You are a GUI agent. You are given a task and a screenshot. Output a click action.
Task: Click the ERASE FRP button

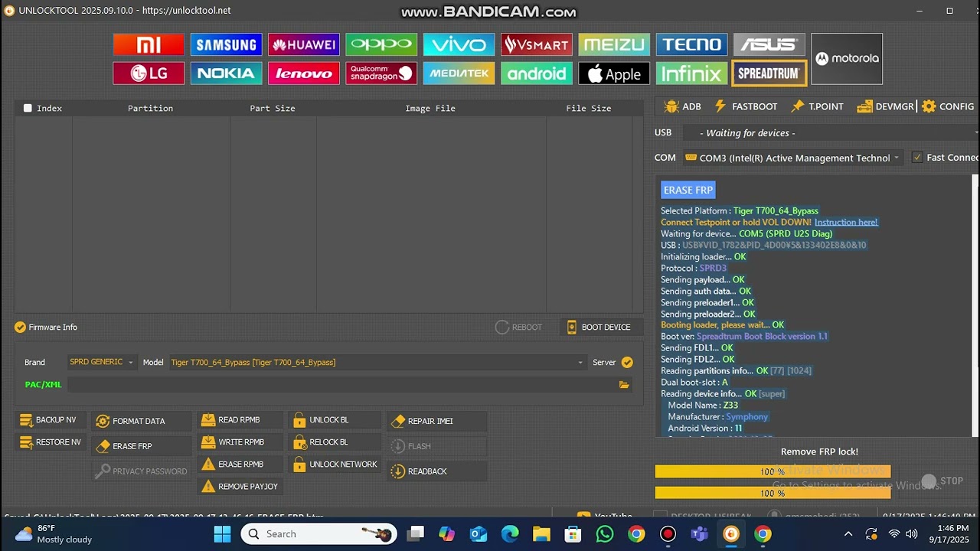click(x=142, y=446)
